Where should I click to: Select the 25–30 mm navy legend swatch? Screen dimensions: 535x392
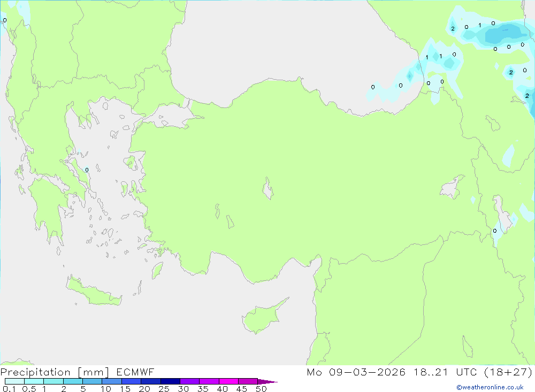(x=170, y=381)
